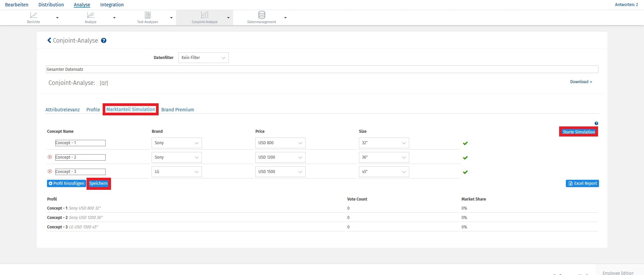Viewport: 644px width, 275px height.
Task: Expand Size dropdown showing 32"
Action: tap(384, 143)
